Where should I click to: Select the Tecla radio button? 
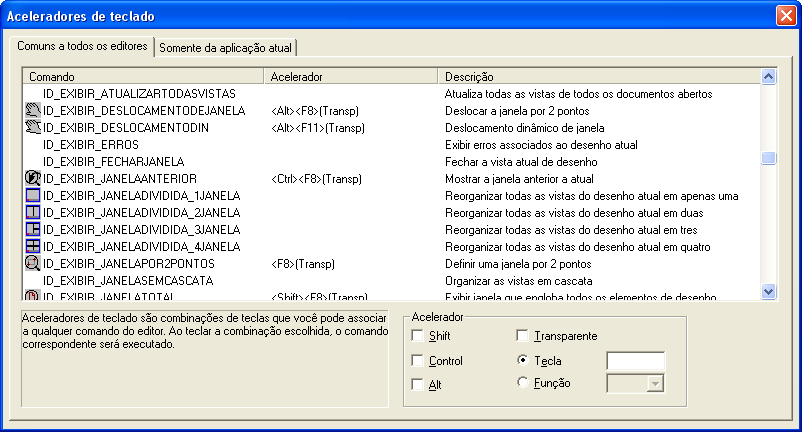[x=522, y=360]
